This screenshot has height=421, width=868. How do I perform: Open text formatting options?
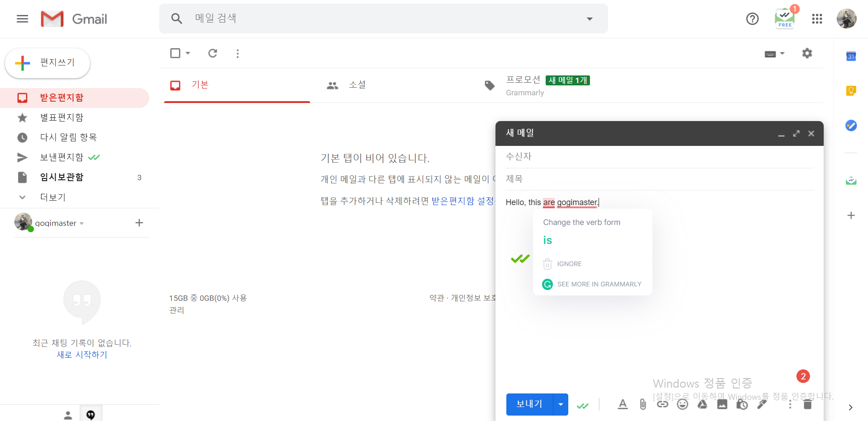point(623,404)
